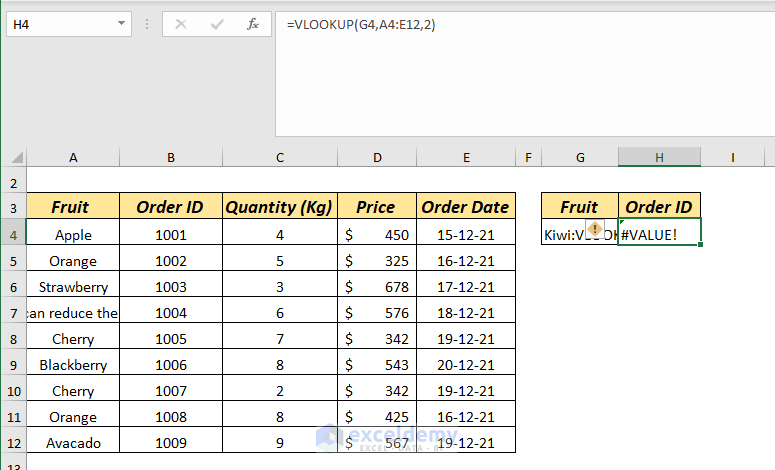This screenshot has height=470, width=775.
Task: Select column B header
Action: pos(171,158)
